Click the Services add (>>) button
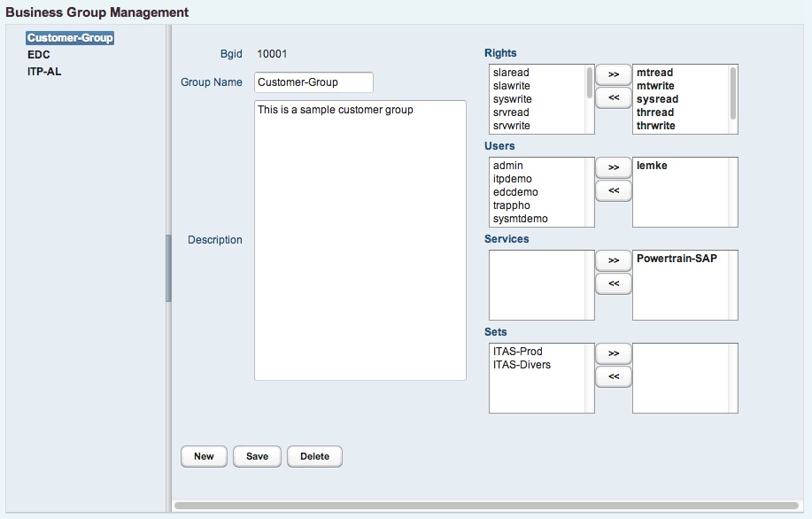 click(613, 260)
